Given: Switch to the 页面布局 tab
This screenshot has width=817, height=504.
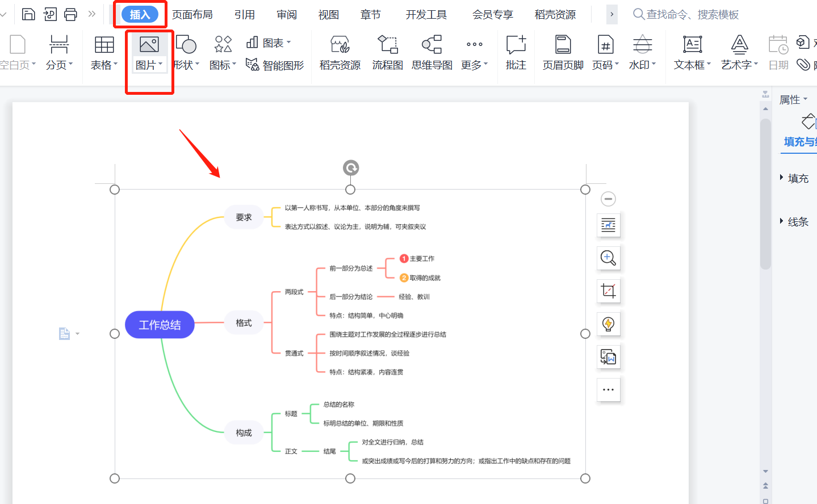Looking at the screenshot, I should (x=192, y=15).
